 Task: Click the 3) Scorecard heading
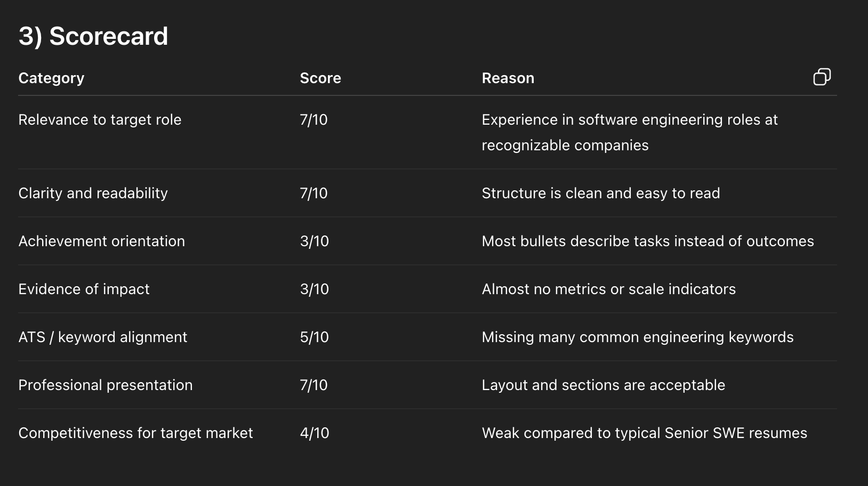(93, 37)
